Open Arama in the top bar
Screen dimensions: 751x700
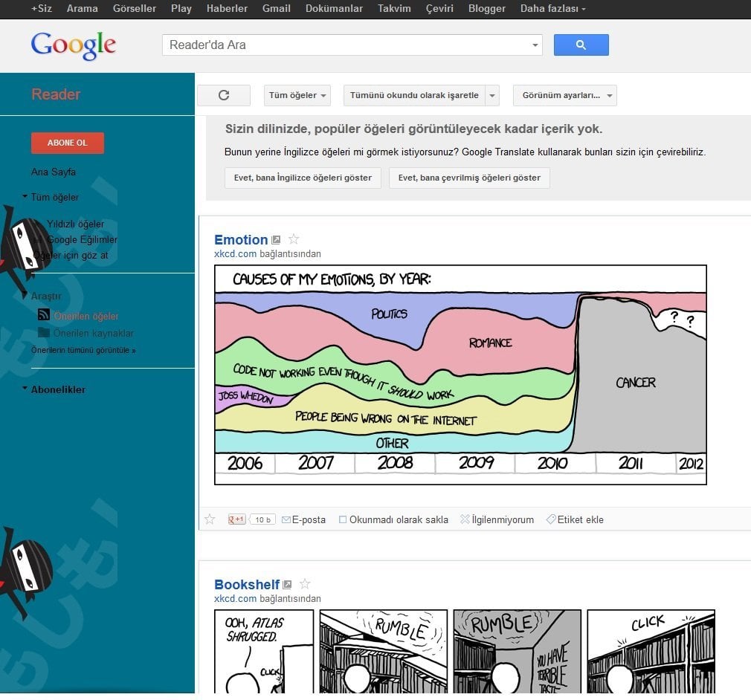click(x=82, y=9)
